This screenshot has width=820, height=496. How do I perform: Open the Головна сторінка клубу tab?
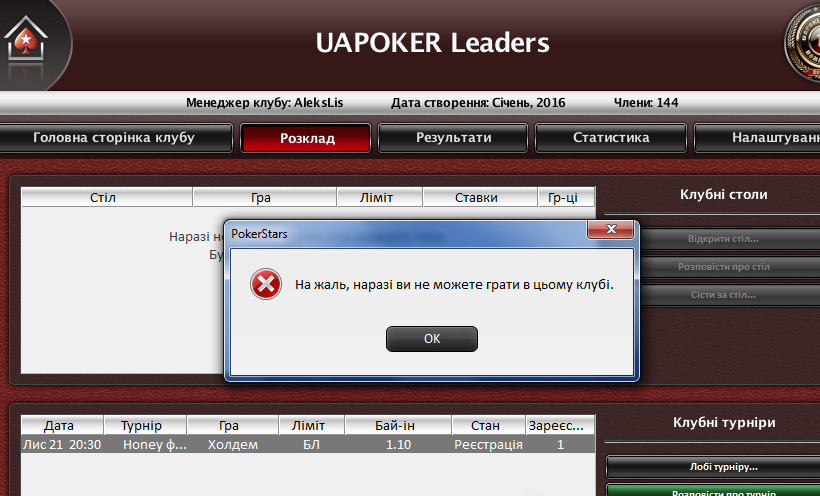tap(115, 138)
